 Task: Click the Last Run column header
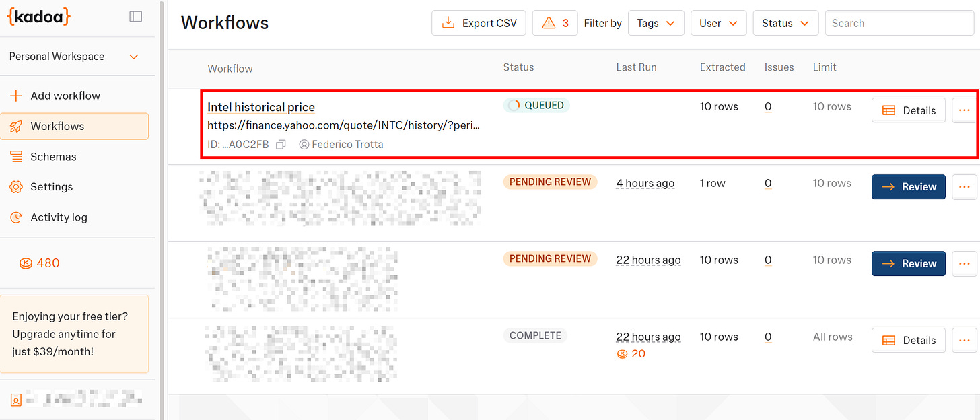(636, 67)
